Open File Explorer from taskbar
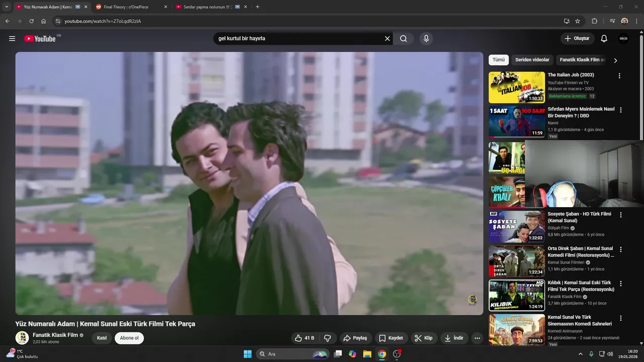The image size is (644, 362). (x=367, y=354)
